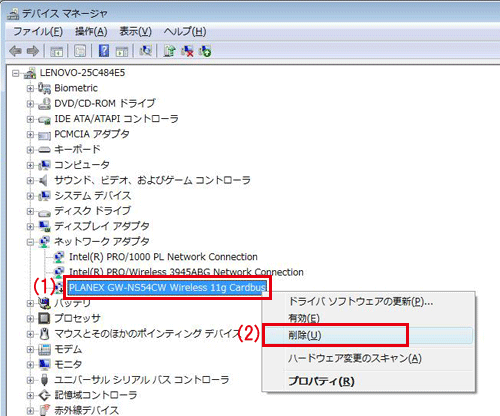This screenshot has width=500, height=416.
Task: Open the 操作(A) menu
Action: coord(91,32)
